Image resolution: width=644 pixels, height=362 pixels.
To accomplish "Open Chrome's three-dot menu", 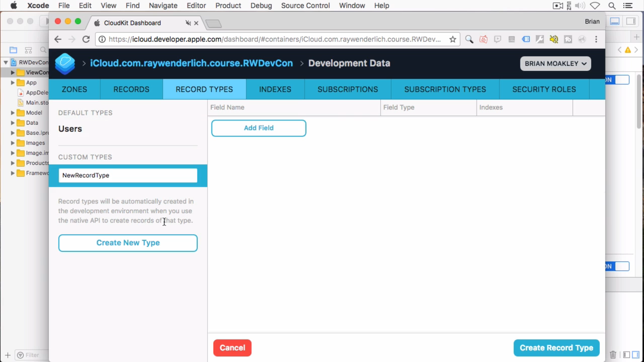I will (x=596, y=39).
